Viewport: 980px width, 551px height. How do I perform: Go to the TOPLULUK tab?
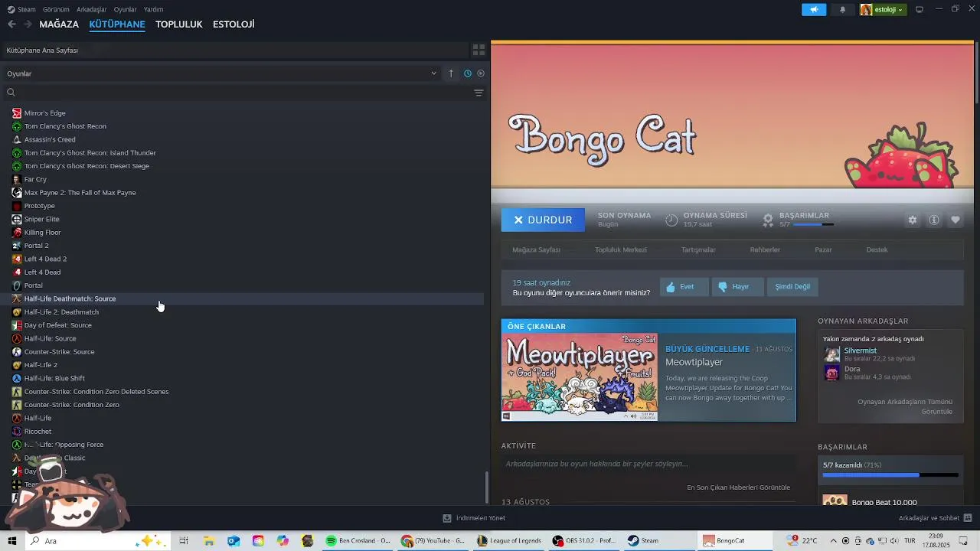tap(179, 24)
